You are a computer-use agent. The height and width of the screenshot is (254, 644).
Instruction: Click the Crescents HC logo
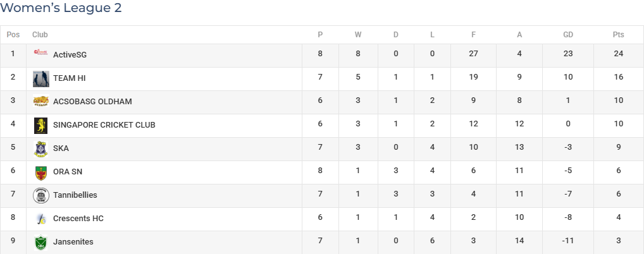(41, 219)
